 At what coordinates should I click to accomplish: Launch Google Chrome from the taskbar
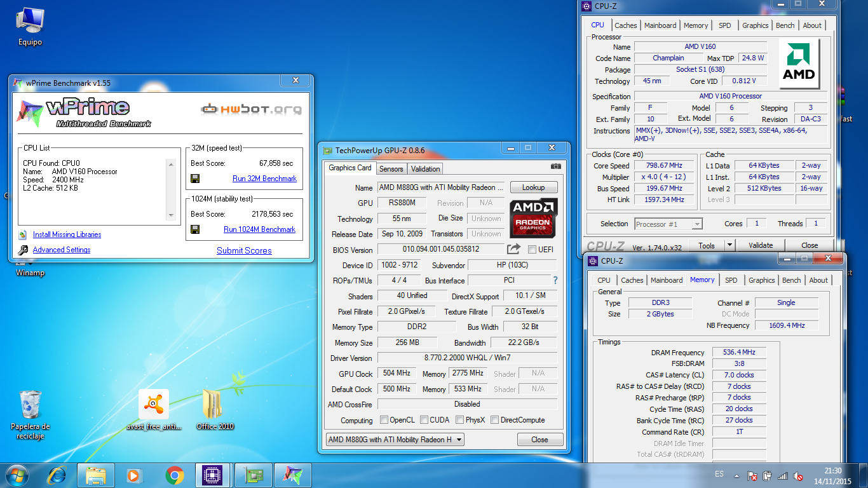[174, 475]
